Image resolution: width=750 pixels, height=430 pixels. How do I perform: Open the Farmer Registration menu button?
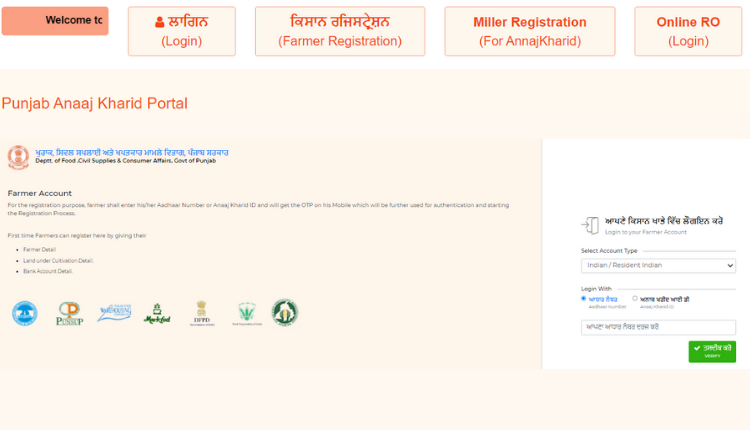[x=340, y=31]
